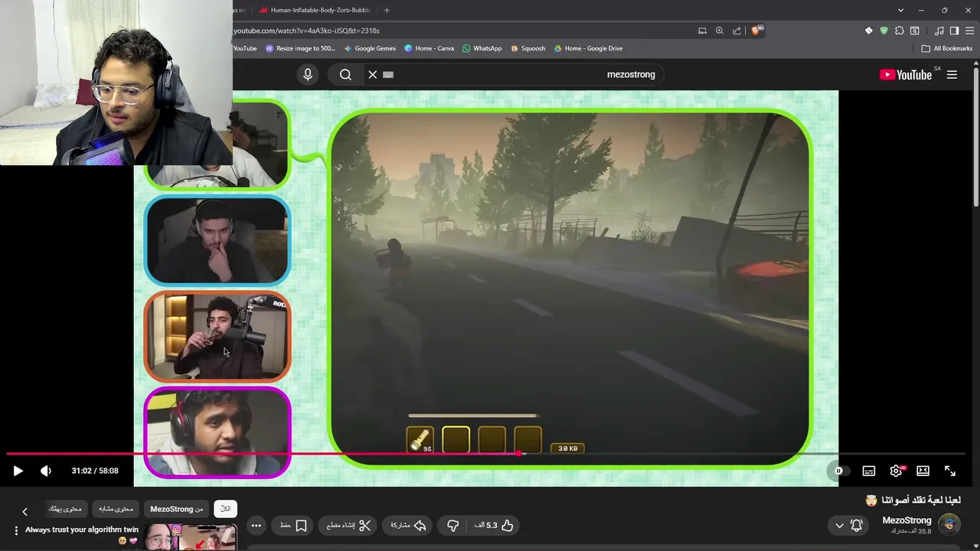Open media control music note icon
This screenshot has width=980, height=551.
tap(939, 31)
